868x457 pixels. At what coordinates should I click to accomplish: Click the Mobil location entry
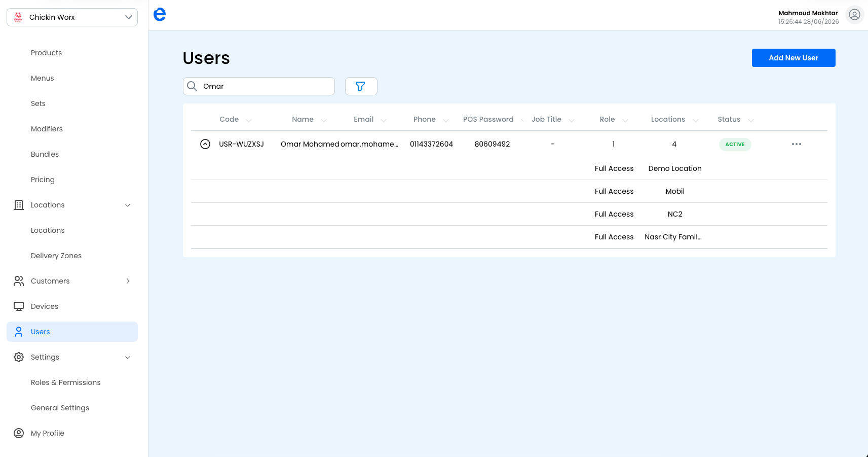coord(675,191)
